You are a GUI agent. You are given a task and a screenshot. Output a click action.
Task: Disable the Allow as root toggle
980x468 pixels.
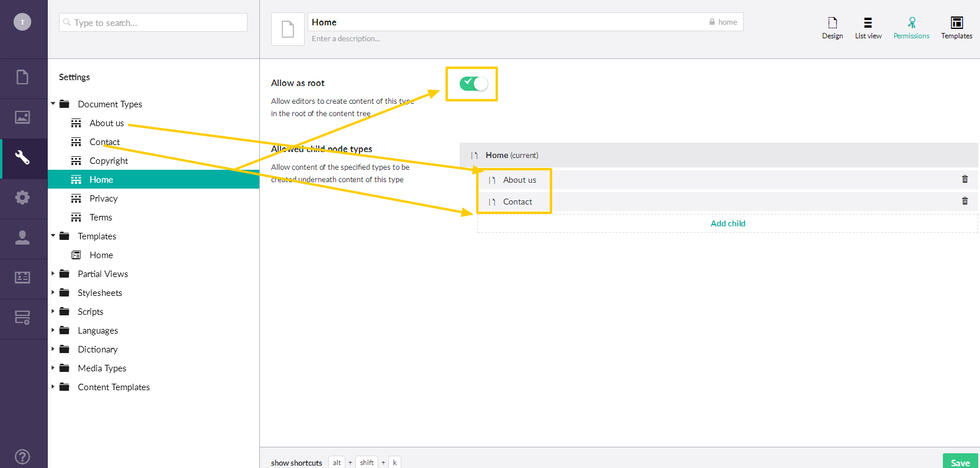[474, 84]
